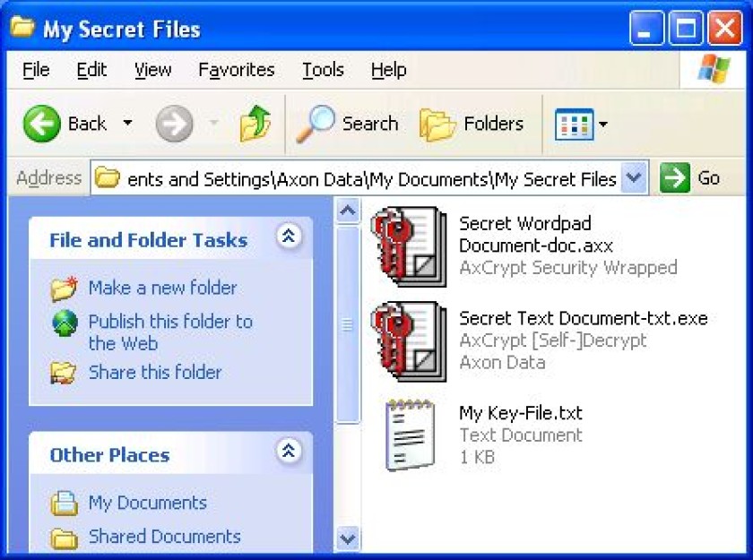Click the Search magnifier icon
The height and width of the screenshot is (560, 753).
pyautogui.click(x=315, y=124)
